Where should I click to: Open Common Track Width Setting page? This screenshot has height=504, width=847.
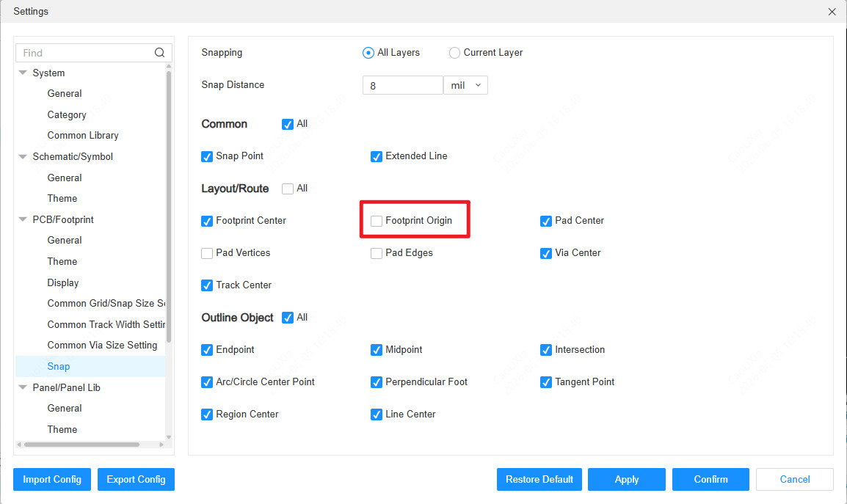[106, 324]
